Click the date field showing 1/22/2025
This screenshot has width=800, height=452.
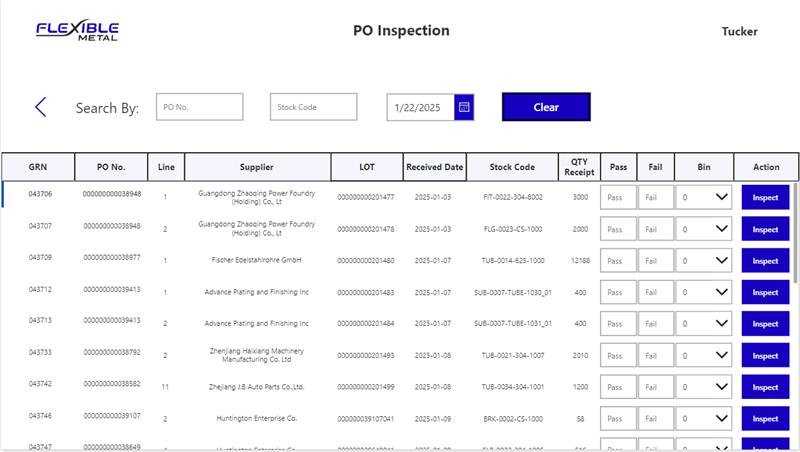(x=420, y=107)
